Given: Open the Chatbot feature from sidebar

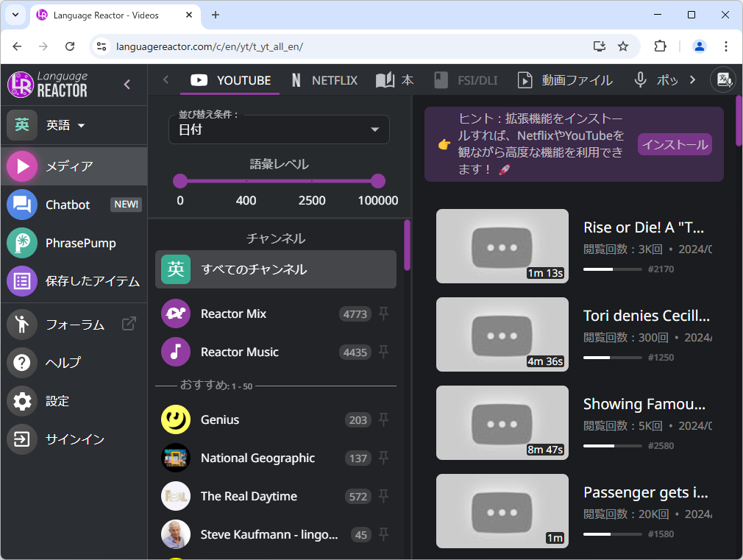Looking at the screenshot, I should coord(66,205).
